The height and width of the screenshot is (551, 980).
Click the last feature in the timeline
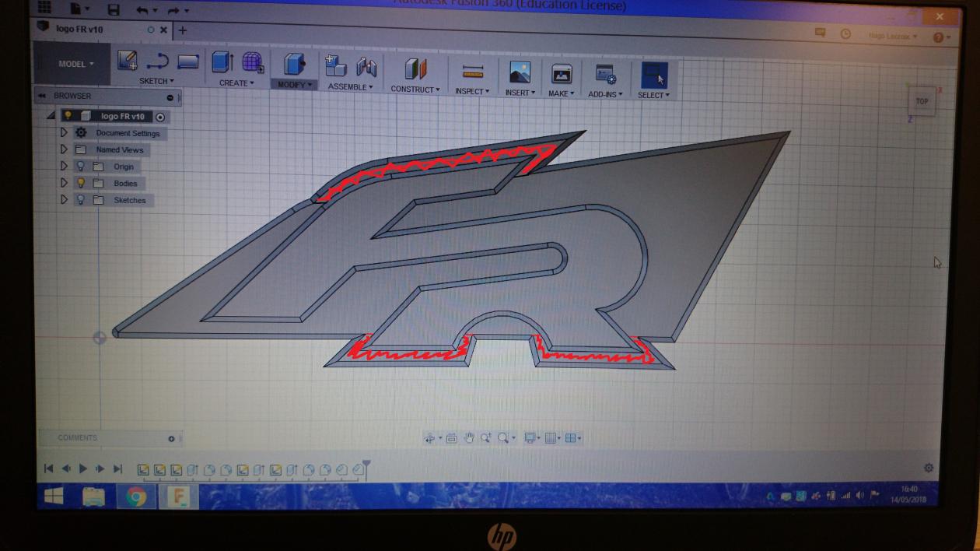coord(359,469)
